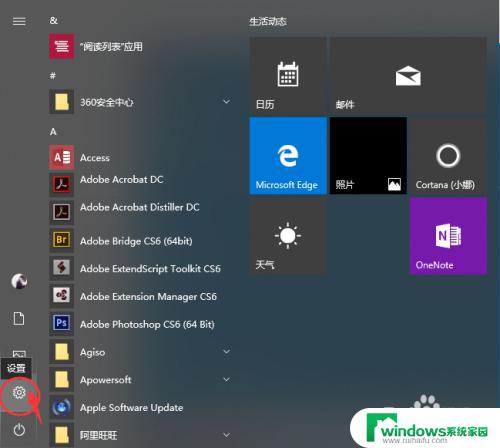Select Adobe Photoshop CS6 (64 Bit) label
This screenshot has height=448, width=500.
coord(147,324)
